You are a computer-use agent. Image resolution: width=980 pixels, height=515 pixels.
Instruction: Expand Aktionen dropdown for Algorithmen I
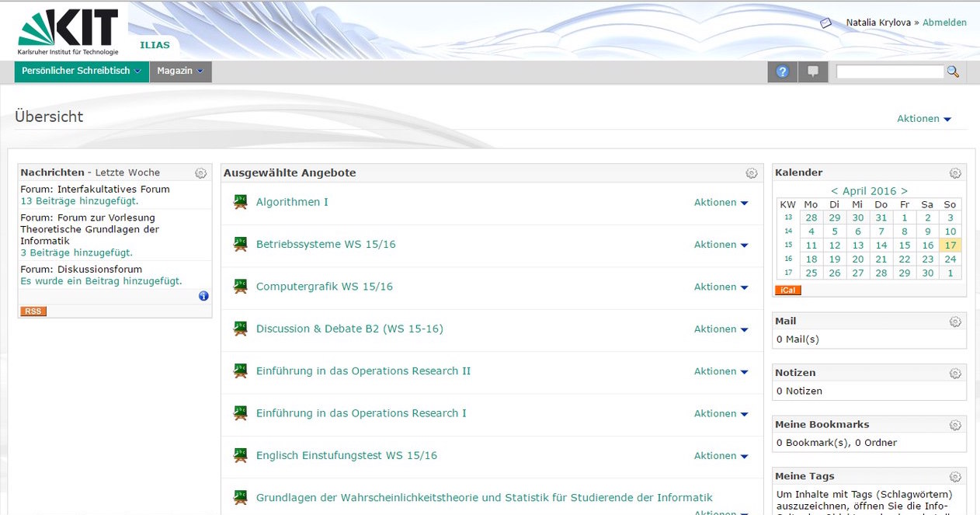721,203
